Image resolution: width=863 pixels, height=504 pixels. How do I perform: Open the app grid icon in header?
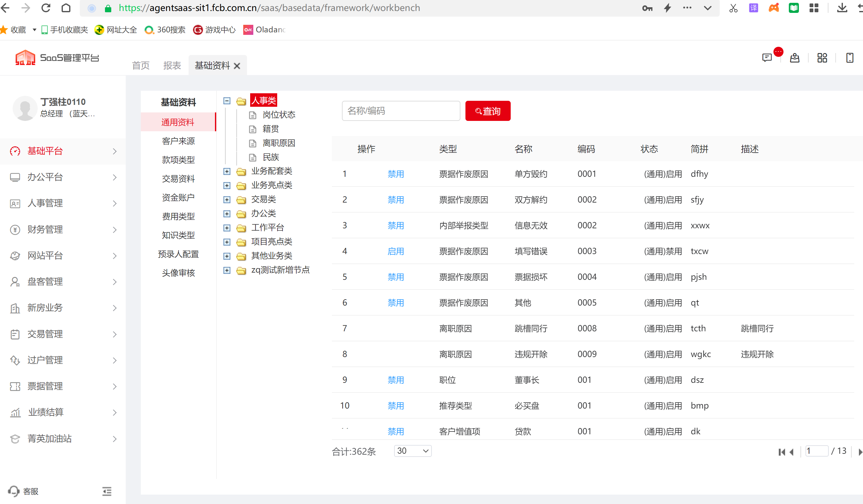click(x=822, y=57)
